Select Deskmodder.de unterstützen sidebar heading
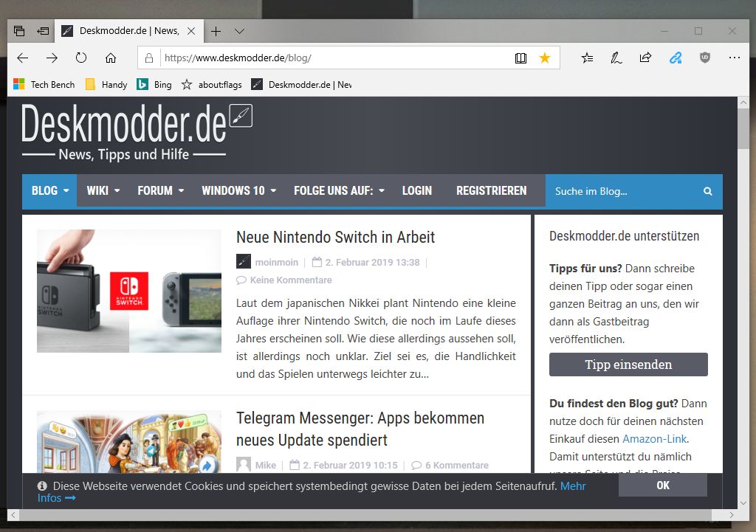The height and width of the screenshot is (532, 756). click(x=624, y=236)
